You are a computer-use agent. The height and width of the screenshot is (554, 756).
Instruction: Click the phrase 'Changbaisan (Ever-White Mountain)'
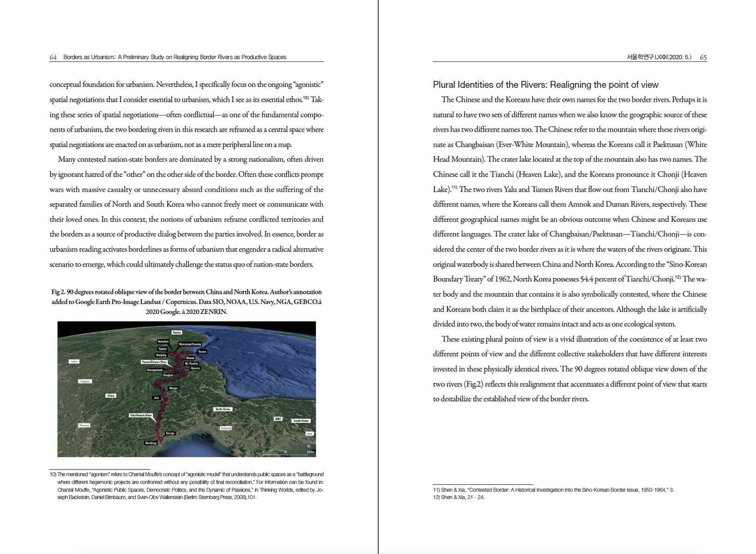(x=512, y=145)
